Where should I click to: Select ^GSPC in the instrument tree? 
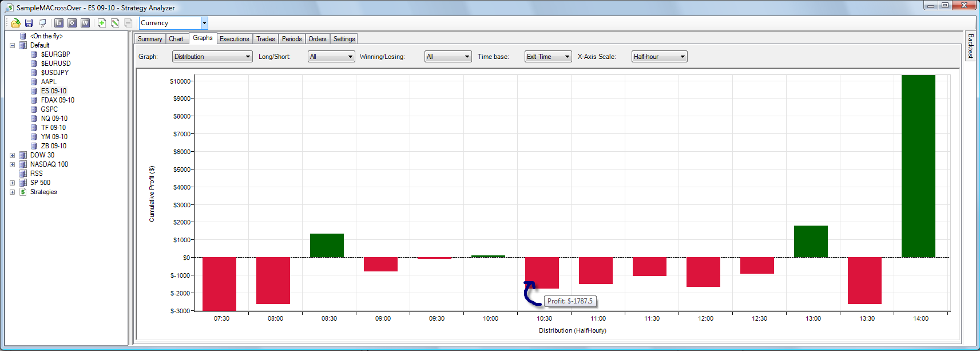[49, 109]
